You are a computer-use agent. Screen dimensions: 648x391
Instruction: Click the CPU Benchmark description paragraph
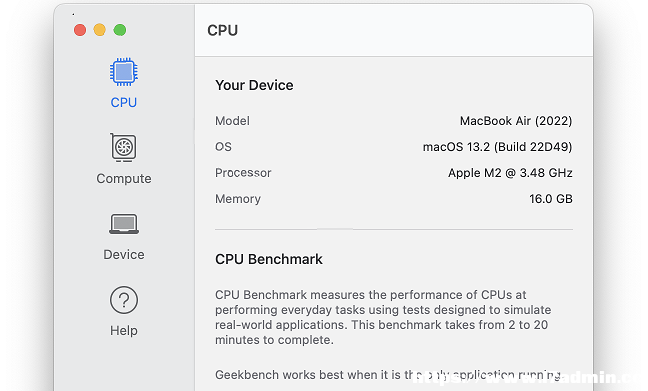coord(383,317)
